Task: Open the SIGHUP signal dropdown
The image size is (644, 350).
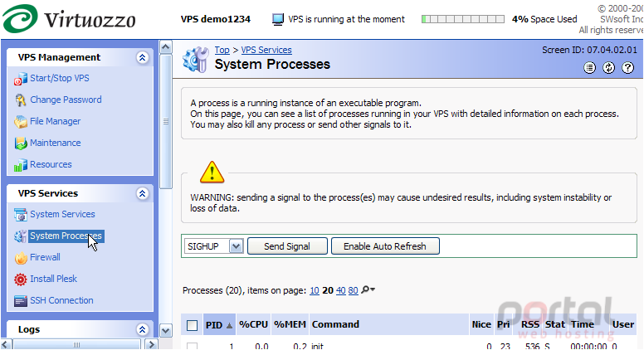Action: (236, 246)
